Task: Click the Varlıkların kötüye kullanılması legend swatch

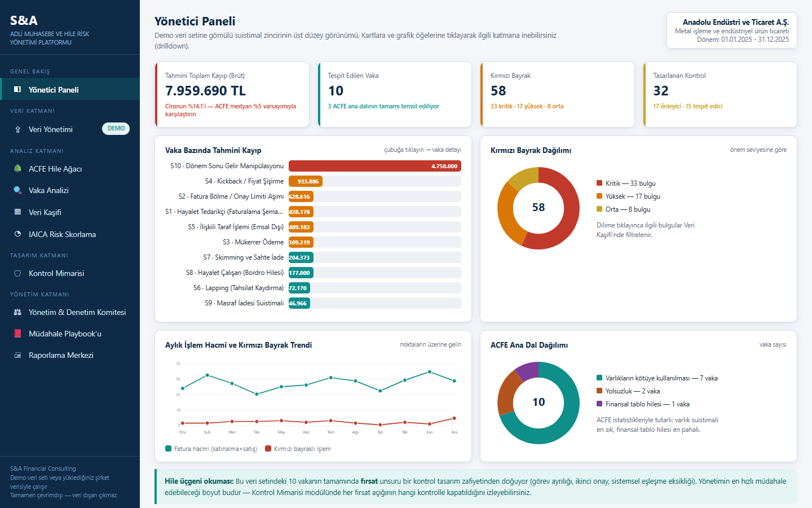Action: [x=599, y=378]
